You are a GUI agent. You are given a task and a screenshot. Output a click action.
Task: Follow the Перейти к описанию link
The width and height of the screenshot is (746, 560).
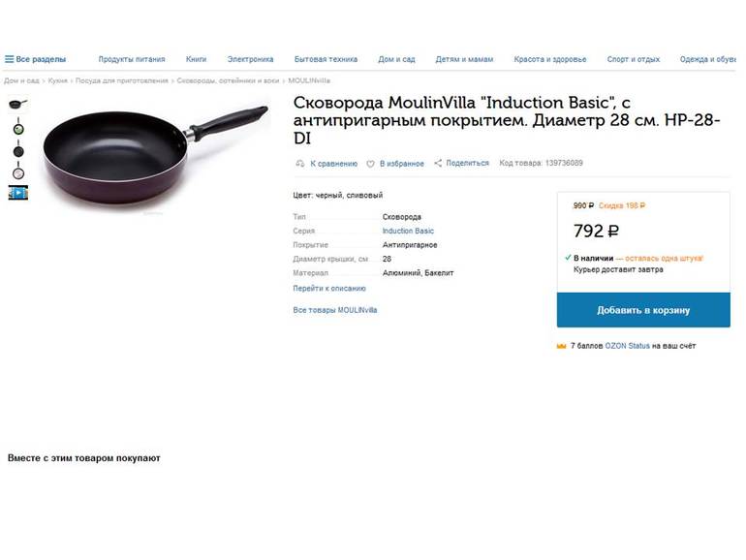(x=329, y=289)
